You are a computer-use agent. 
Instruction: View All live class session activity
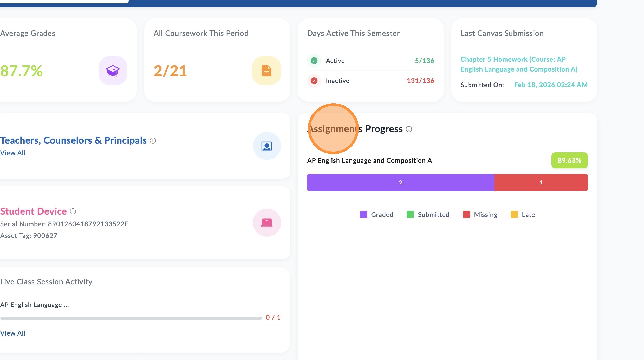(13, 333)
